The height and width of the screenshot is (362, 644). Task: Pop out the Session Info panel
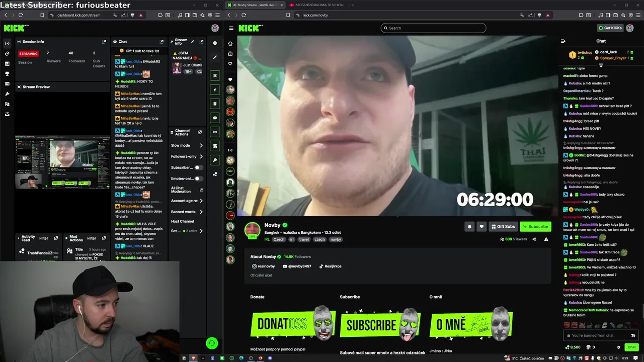pos(104,42)
